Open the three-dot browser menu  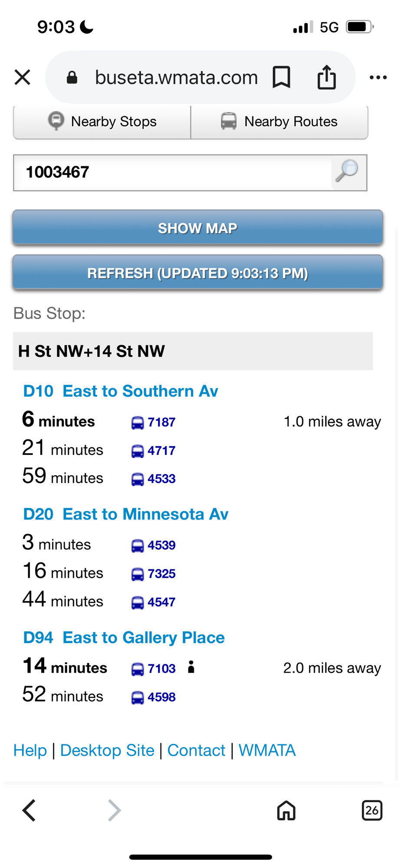[x=378, y=78]
